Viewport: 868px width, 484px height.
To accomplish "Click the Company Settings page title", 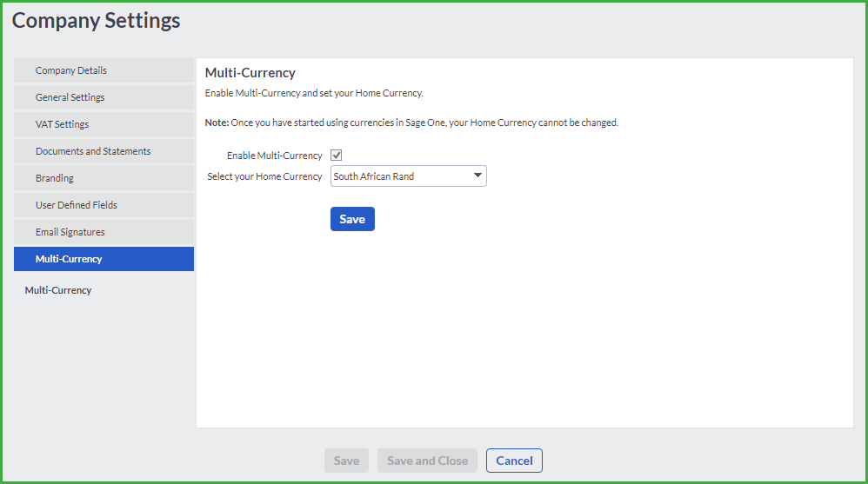I will [97, 21].
